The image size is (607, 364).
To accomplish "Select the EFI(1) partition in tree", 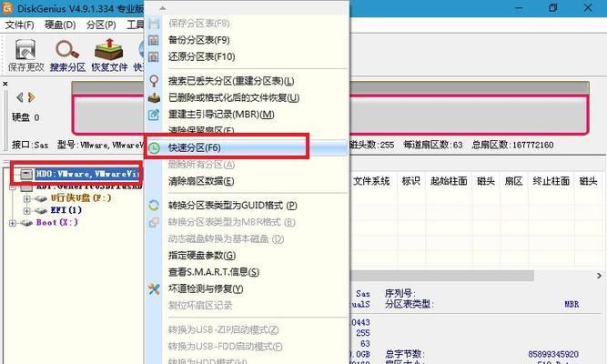I will pyautogui.click(x=66, y=210).
